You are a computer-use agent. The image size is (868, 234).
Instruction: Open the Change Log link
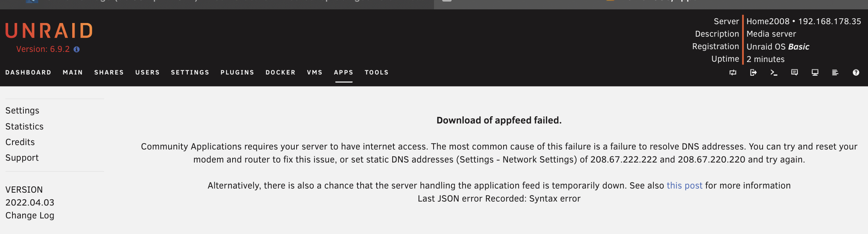pyautogui.click(x=30, y=215)
